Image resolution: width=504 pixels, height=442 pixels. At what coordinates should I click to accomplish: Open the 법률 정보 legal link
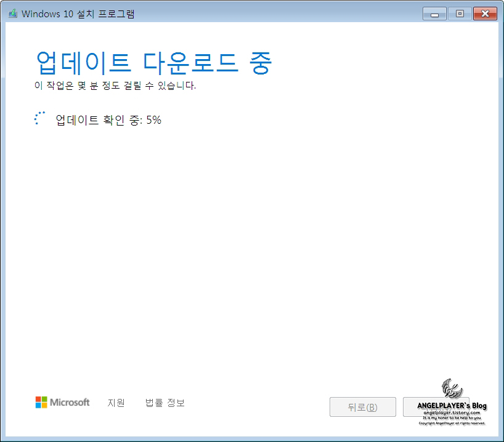(x=165, y=403)
